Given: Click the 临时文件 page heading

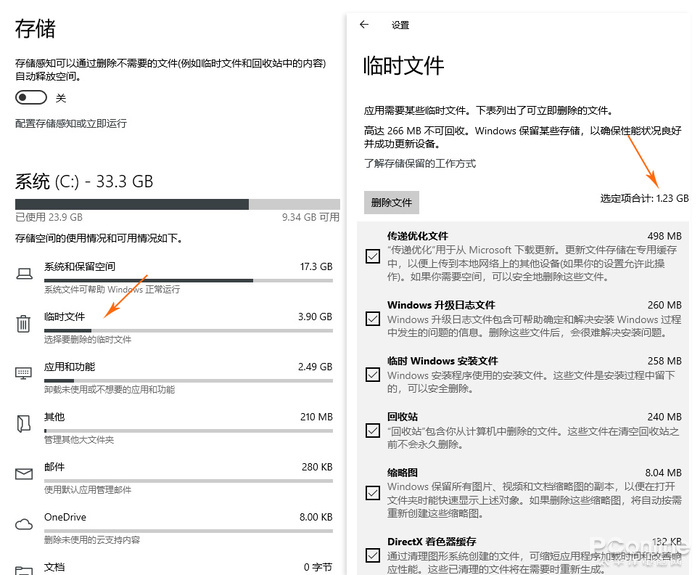Looking at the screenshot, I should [x=404, y=66].
